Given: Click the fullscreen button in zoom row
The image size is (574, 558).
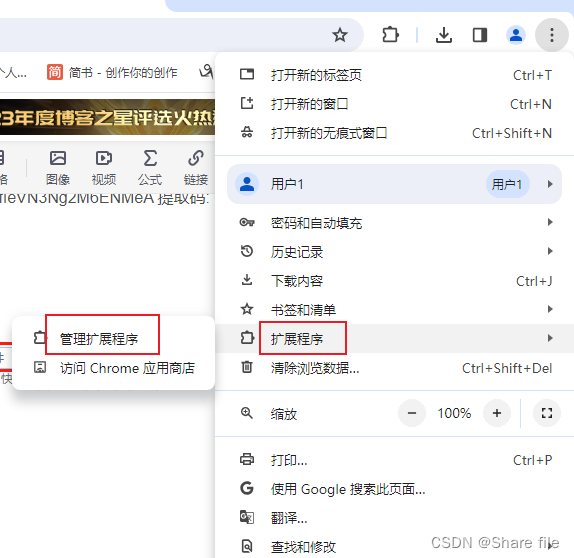Looking at the screenshot, I should tap(547, 413).
